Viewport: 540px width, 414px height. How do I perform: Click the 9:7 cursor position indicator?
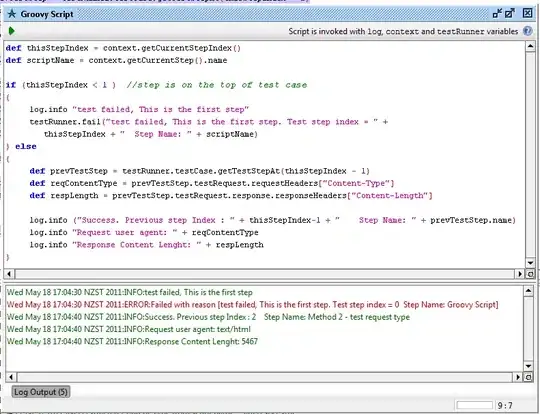pos(505,406)
